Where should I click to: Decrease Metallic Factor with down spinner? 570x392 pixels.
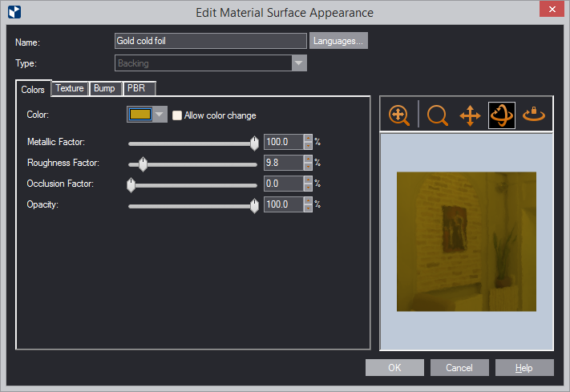pyautogui.click(x=308, y=145)
